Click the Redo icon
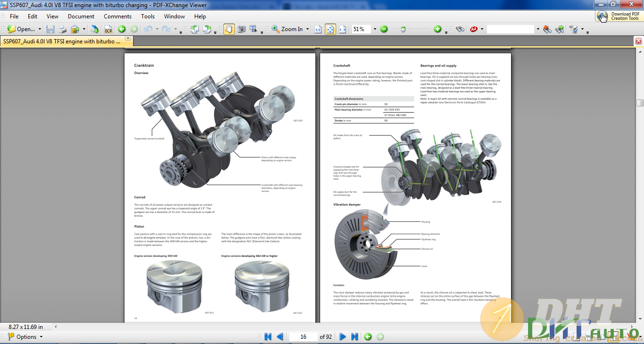This screenshot has height=344, width=644. (x=166, y=29)
